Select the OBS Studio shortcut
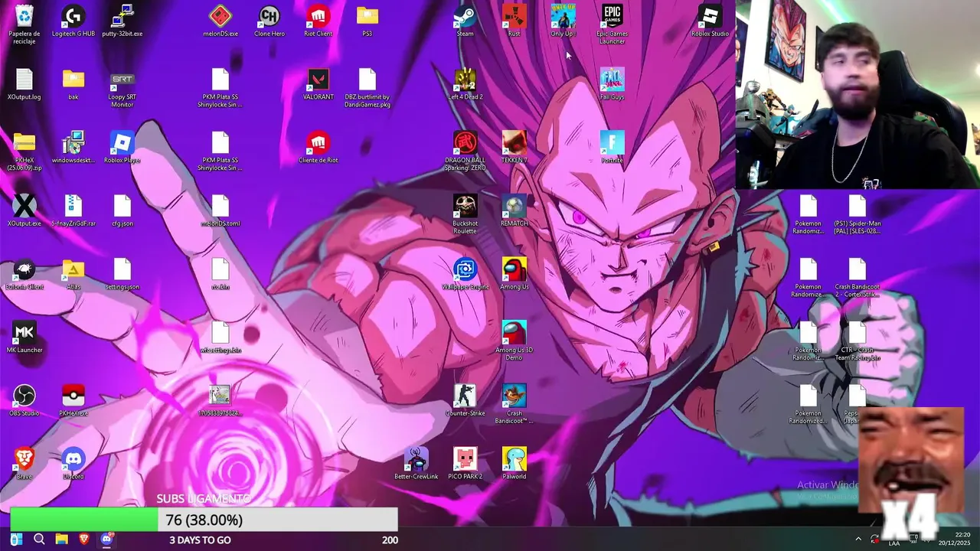 (x=24, y=400)
